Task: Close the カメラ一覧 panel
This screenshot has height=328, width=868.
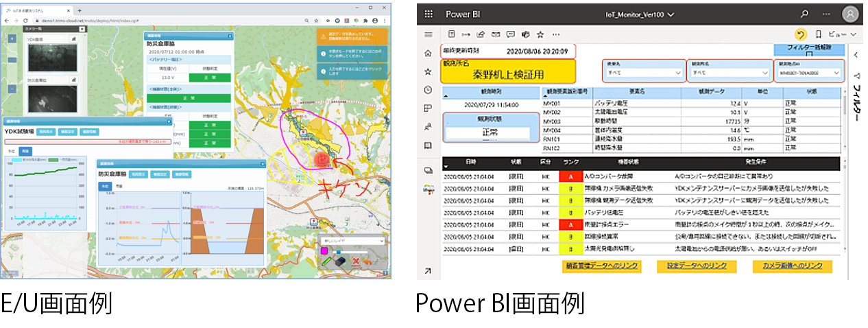Action: tap(83, 30)
